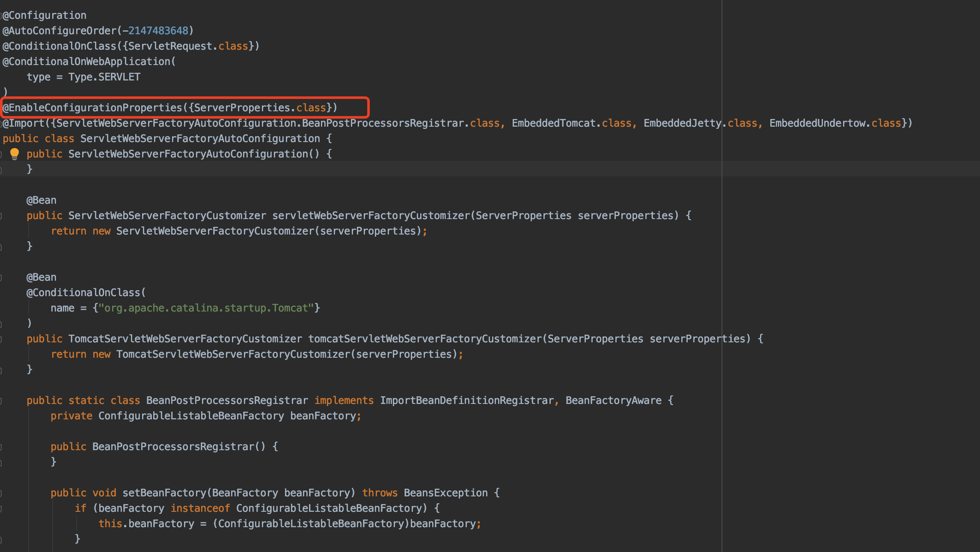The image size is (980, 552).
Task: Click the ConfigurableListableBeanFactory type of the private field
Action: (x=191, y=416)
